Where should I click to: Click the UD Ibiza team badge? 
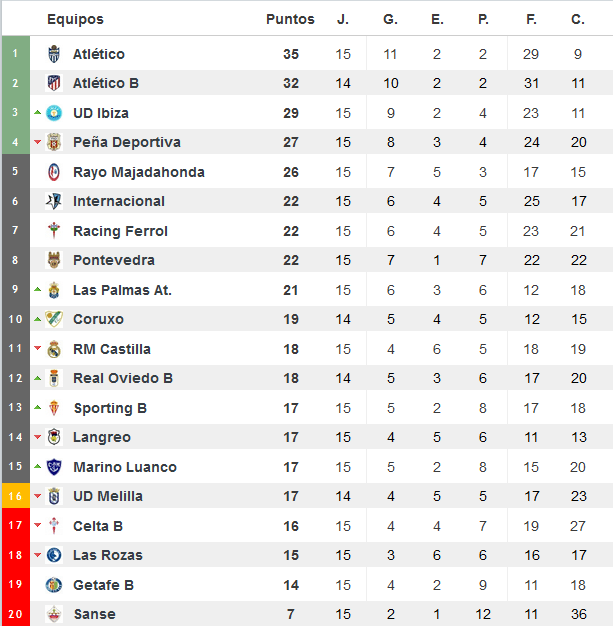tap(54, 113)
